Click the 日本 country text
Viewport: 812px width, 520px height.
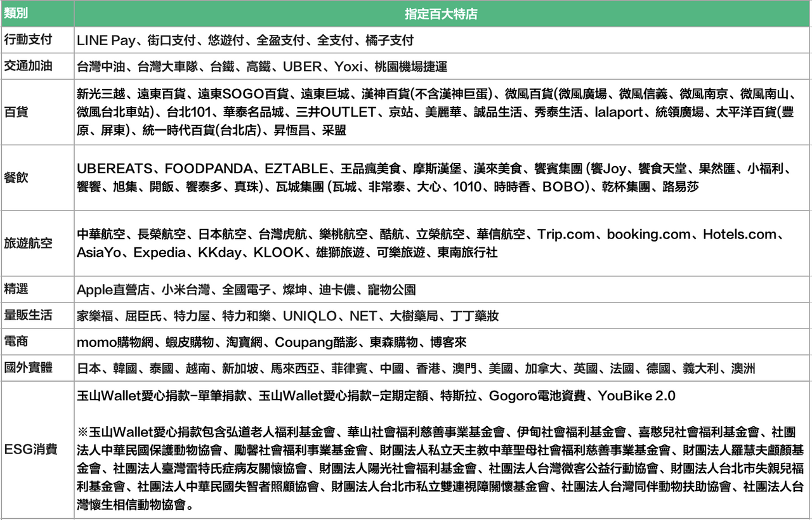coord(89,368)
